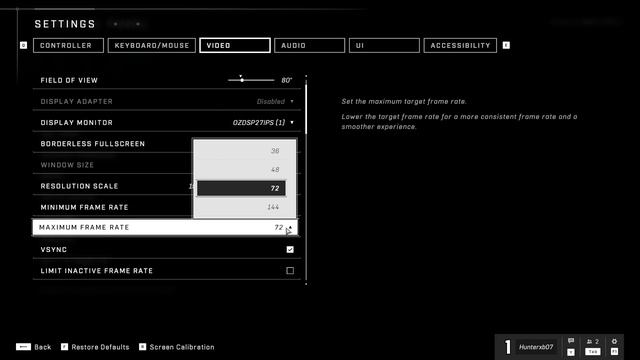Select the Video tab

click(235, 45)
